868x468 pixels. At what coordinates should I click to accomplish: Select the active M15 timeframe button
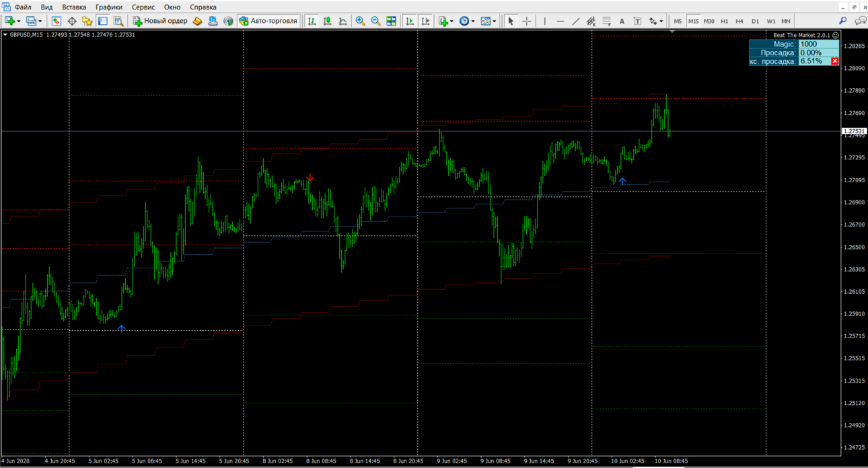[693, 21]
